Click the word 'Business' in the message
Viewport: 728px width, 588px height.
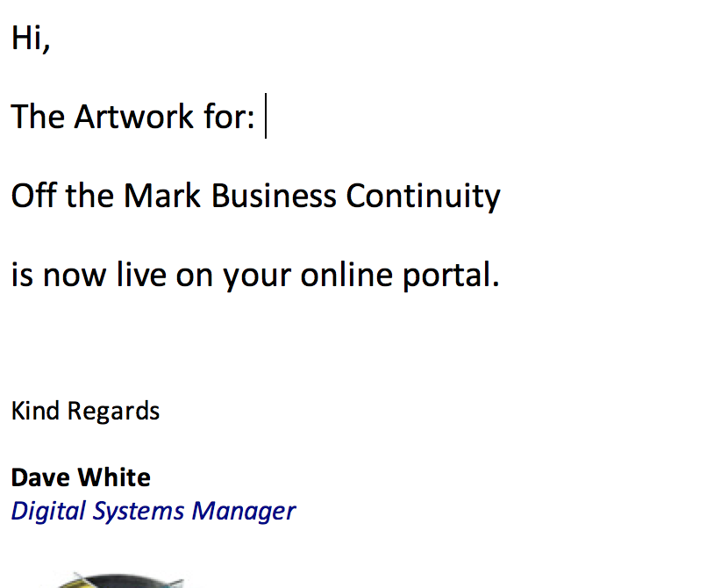(274, 196)
